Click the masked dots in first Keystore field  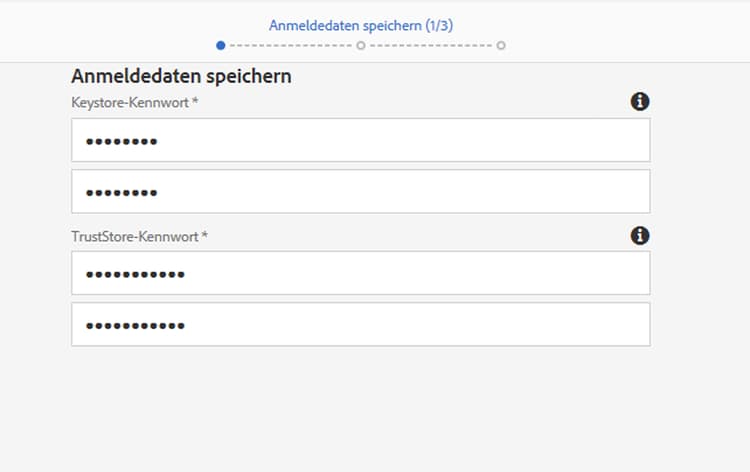point(121,141)
